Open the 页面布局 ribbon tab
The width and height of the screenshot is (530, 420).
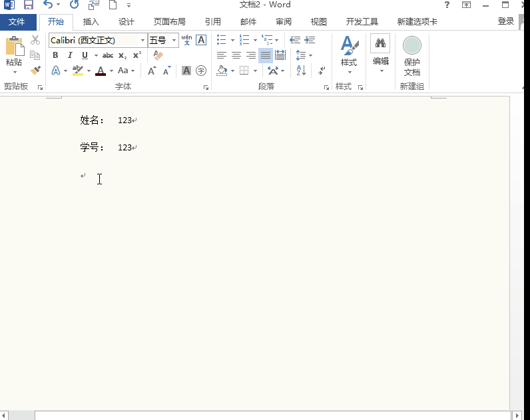pyautogui.click(x=170, y=21)
